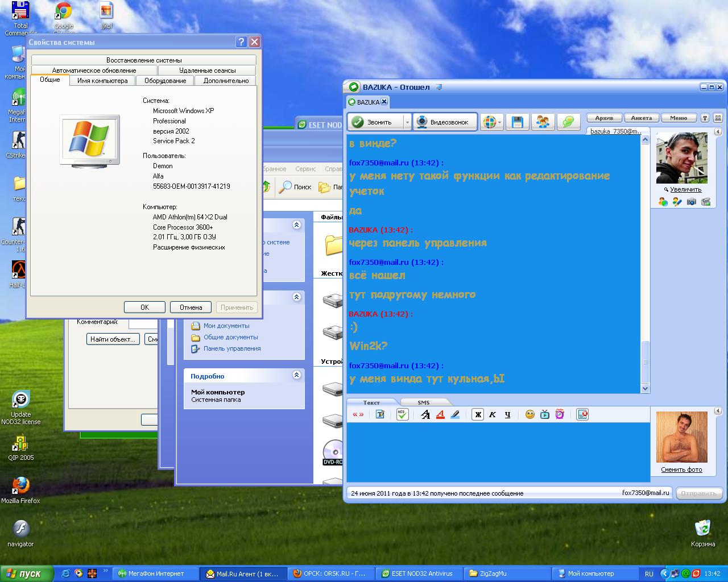
Task: Click the Сменить фото link
Action: 681,469
